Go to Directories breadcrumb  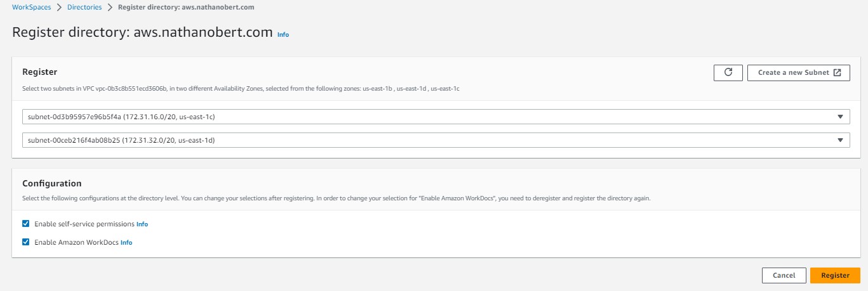tap(84, 7)
